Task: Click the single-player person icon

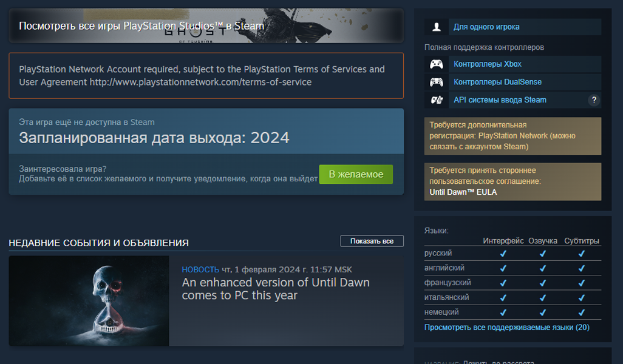Action: [x=436, y=27]
